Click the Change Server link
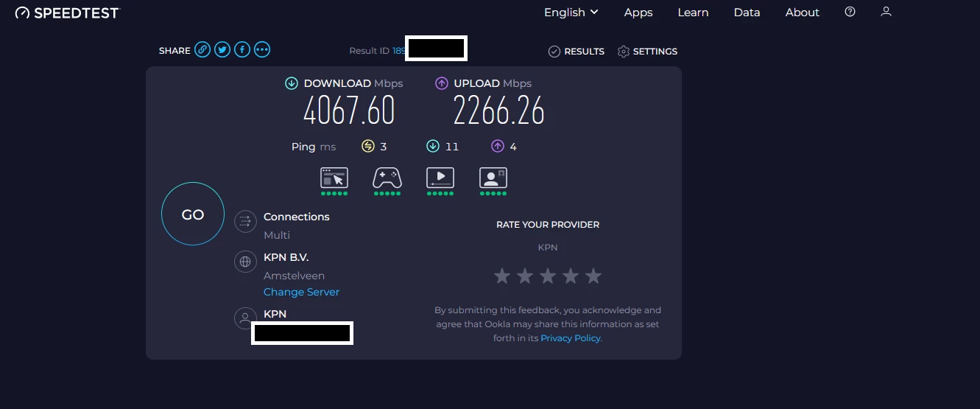This screenshot has height=409, width=980. click(x=302, y=292)
